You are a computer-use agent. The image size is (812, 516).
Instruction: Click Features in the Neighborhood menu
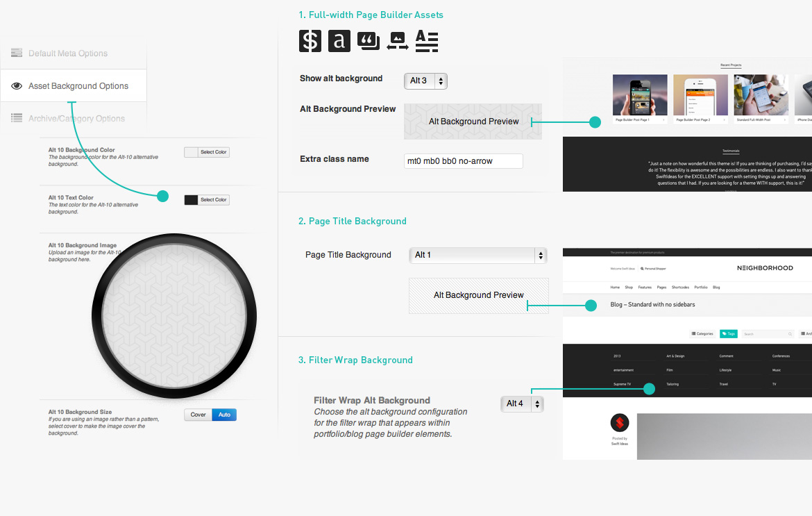click(x=645, y=287)
